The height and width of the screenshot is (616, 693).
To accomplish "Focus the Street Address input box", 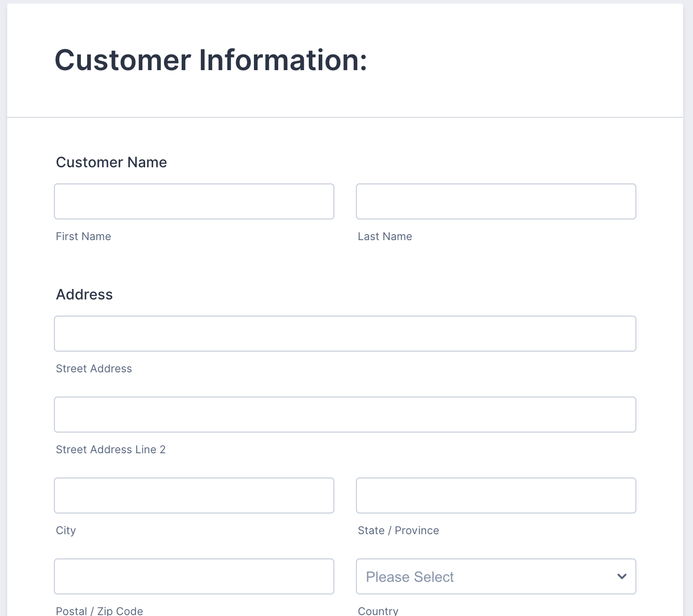I will pyautogui.click(x=345, y=334).
